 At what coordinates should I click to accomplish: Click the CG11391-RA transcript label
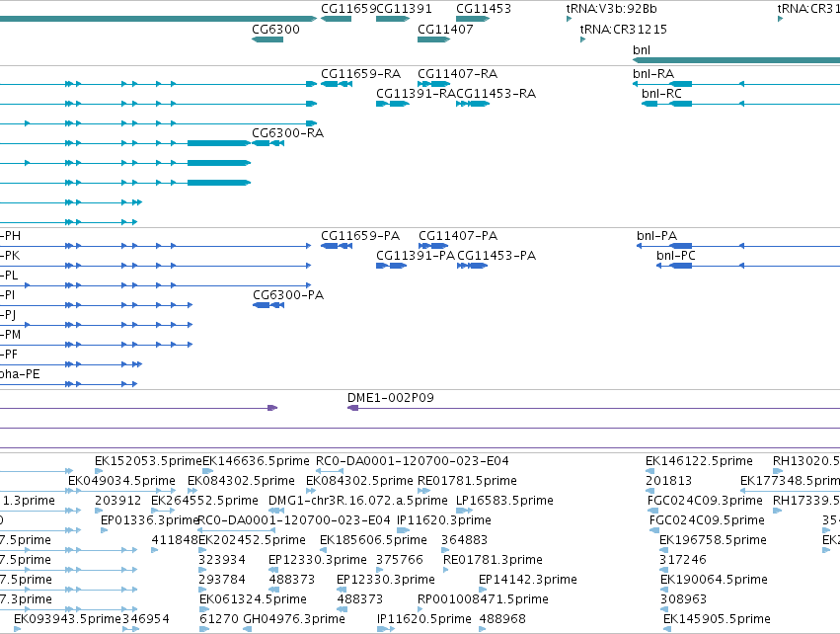pos(416,93)
